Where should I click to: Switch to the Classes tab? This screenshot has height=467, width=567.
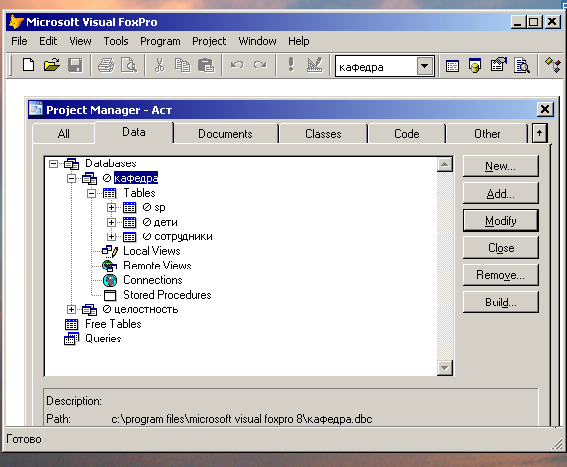click(323, 133)
